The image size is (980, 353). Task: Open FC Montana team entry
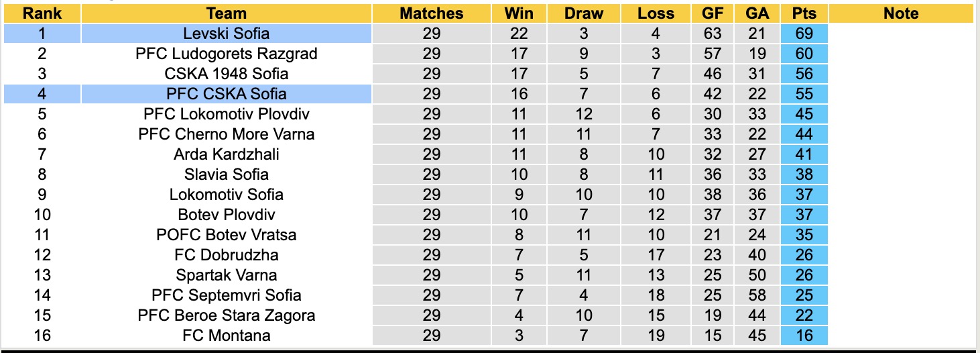click(227, 335)
